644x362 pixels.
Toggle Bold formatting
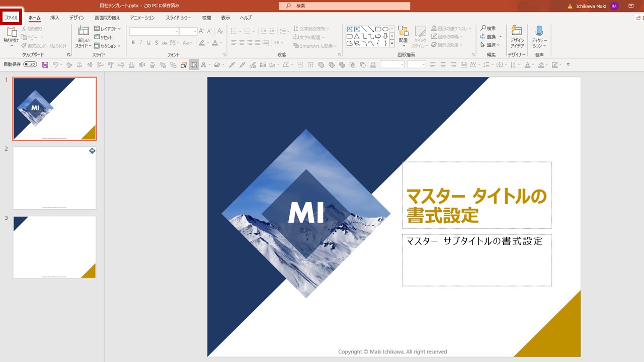133,43
